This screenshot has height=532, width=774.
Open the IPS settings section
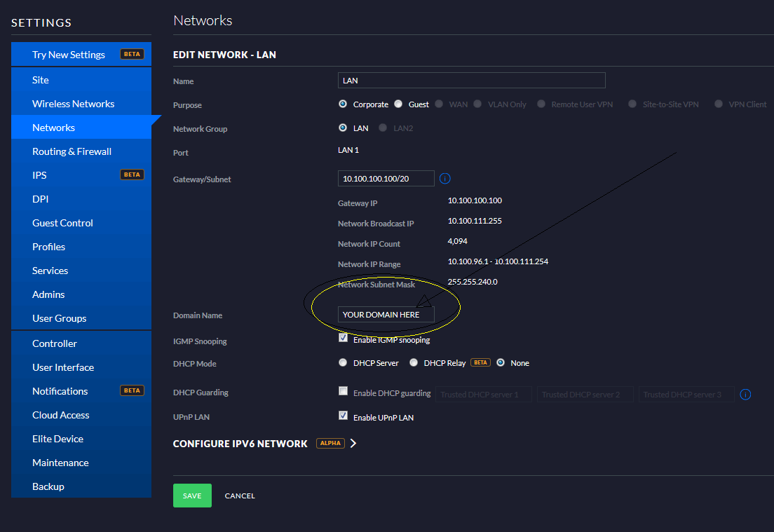[x=39, y=175]
